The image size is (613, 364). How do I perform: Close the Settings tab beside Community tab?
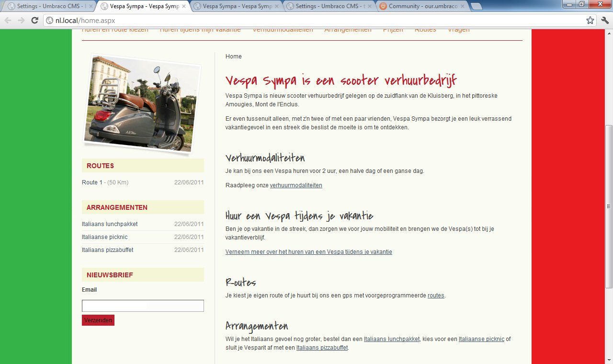(370, 7)
